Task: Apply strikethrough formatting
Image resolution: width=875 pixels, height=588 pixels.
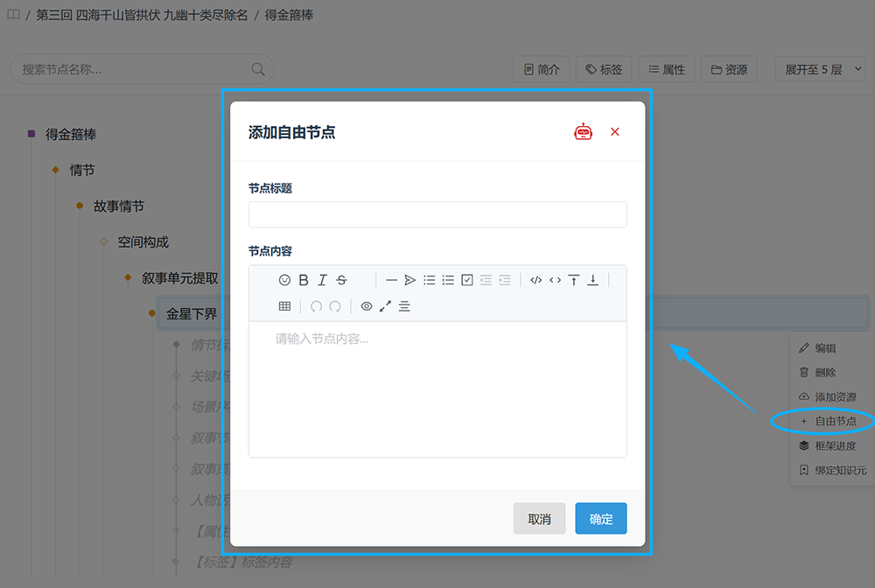Action: coord(341,280)
